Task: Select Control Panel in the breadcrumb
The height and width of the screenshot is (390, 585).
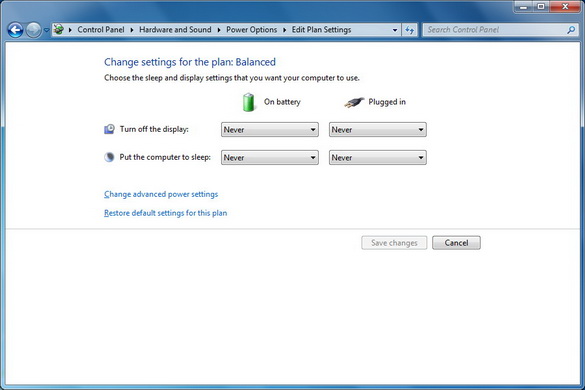Action: click(101, 29)
